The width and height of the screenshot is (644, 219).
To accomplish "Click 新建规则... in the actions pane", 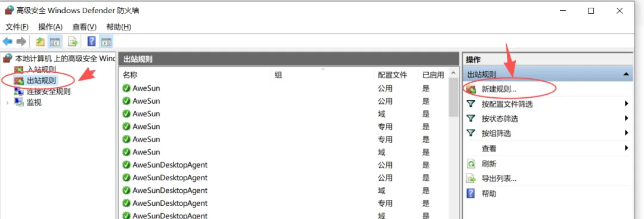I will pyautogui.click(x=499, y=89).
